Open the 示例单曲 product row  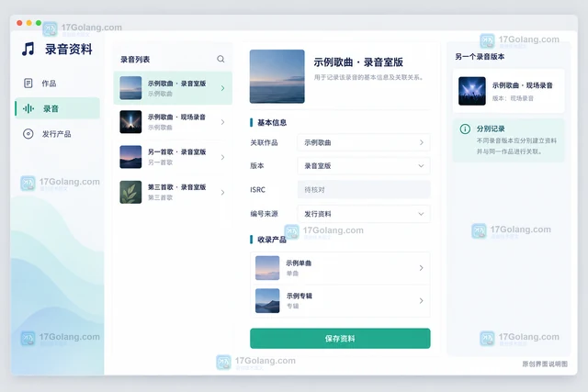point(340,268)
